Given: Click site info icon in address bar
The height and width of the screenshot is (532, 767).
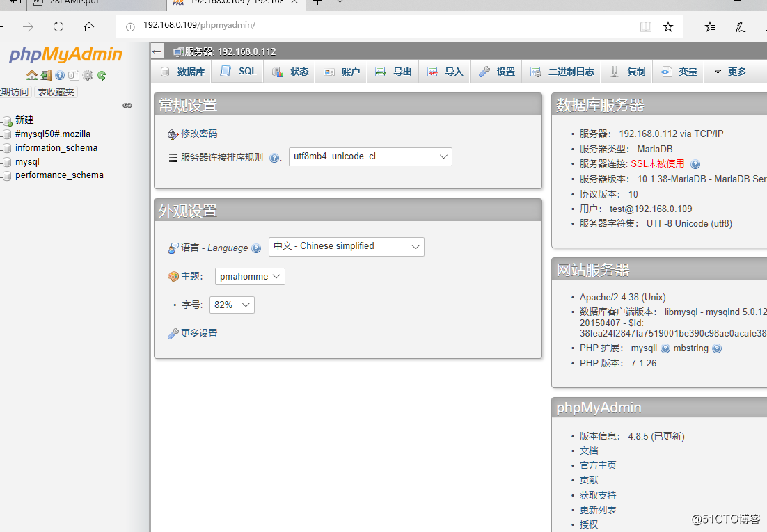Looking at the screenshot, I should [130, 27].
